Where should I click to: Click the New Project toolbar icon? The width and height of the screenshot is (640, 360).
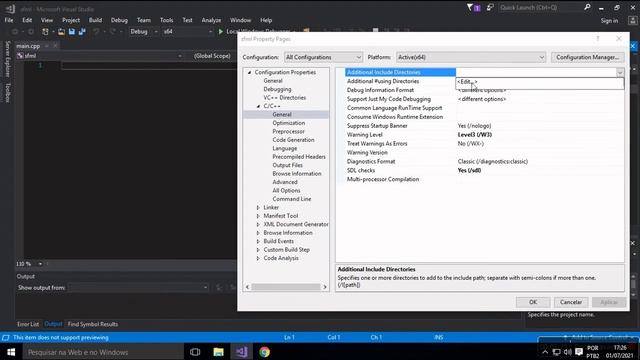pyautogui.click(x=45, y=31)
